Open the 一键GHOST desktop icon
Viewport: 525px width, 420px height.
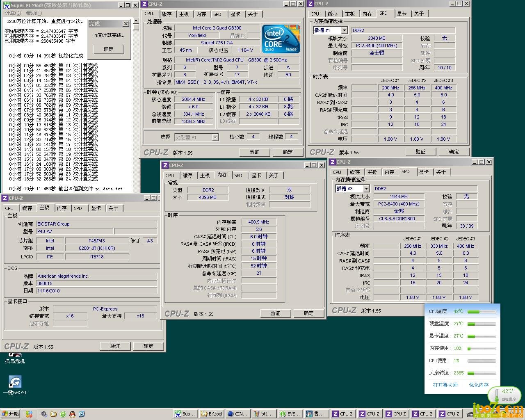coord(15,385)
